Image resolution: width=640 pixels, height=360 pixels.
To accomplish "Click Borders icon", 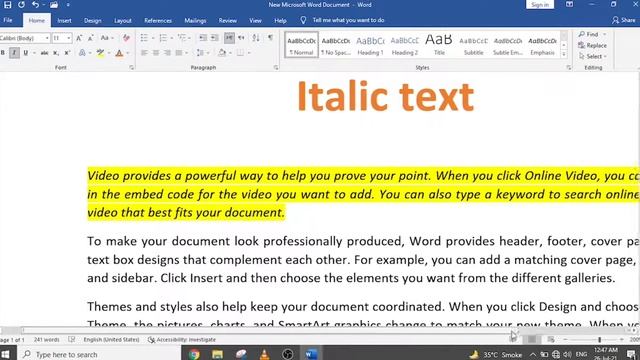I will pos(240,53).
